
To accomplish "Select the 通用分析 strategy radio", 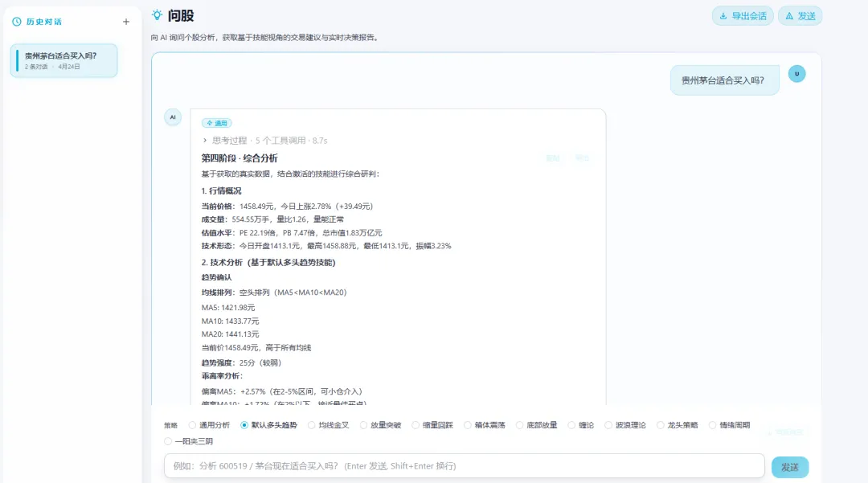I will pyautogui.click(x=192, y=425).
